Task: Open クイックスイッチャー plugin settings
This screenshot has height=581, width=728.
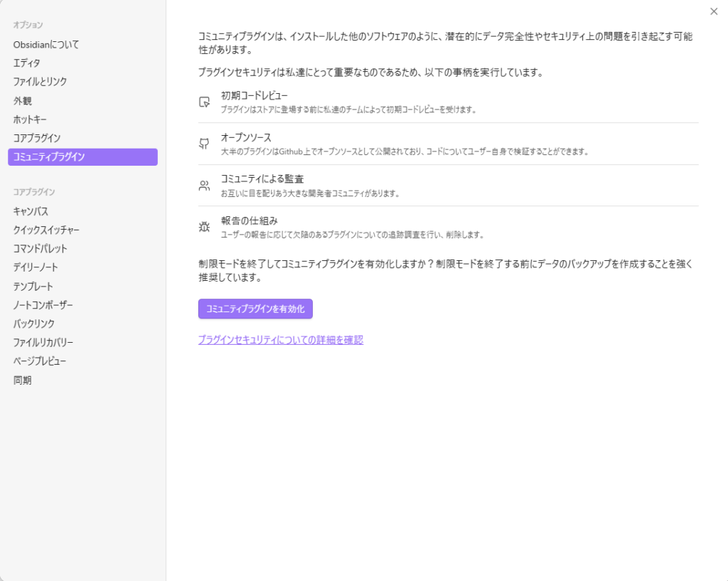Action: tap(46, 230)
